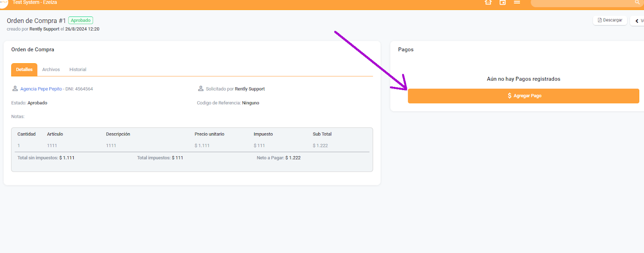Viewport: 644px width, 253px height.
Task: Download the purchase order with Descargar
Action: (x=610, y=20)
